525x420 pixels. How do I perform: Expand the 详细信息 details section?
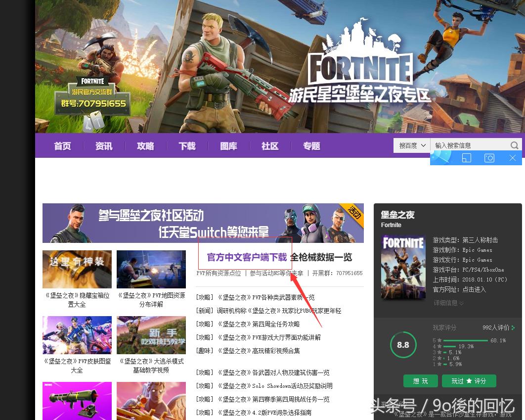click(447, 302)
